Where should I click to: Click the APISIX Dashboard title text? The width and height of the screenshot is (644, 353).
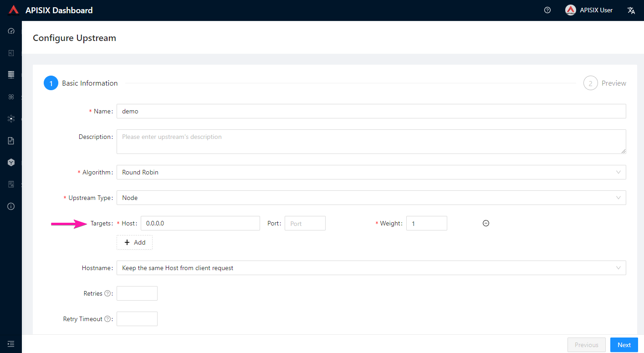[59, 10]
